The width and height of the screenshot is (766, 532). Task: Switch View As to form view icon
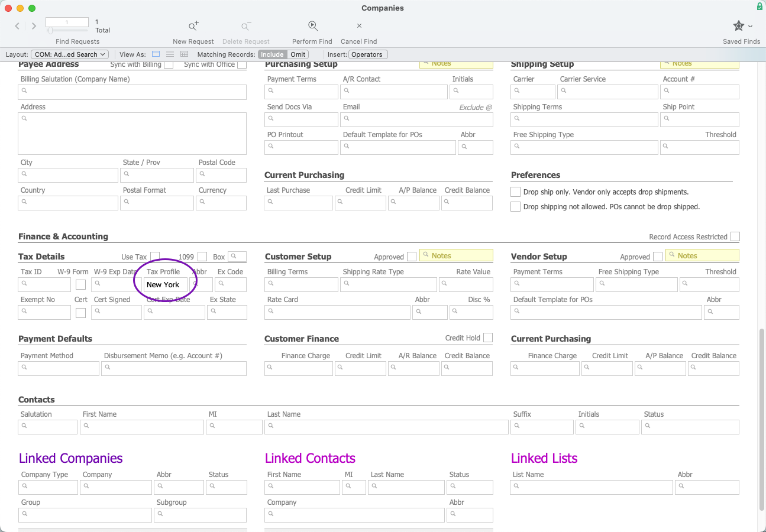156,54
